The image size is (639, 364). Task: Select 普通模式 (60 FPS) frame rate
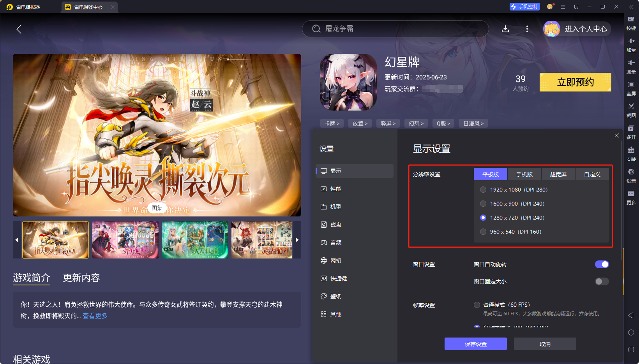[x=477, y=305]
